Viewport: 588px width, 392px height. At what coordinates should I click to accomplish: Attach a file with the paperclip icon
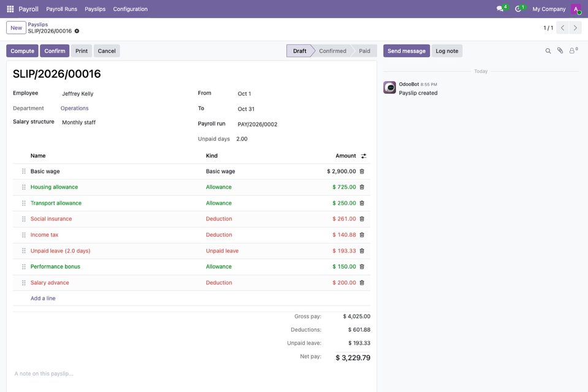point(560,51)
